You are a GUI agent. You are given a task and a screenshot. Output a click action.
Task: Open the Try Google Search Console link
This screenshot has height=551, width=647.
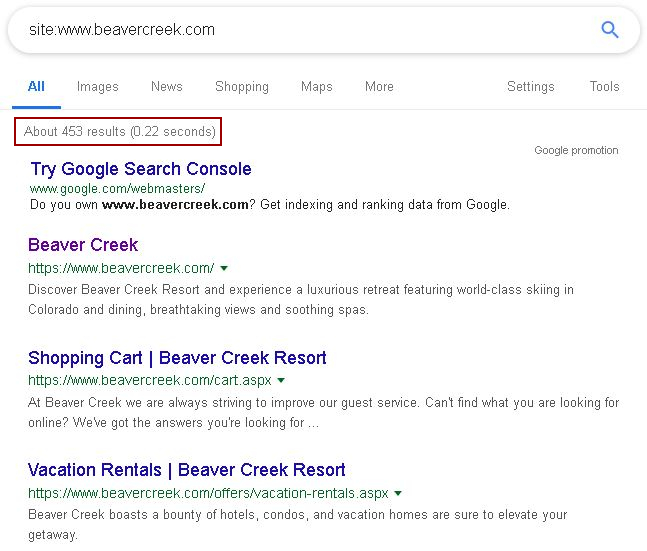[141, 169]
